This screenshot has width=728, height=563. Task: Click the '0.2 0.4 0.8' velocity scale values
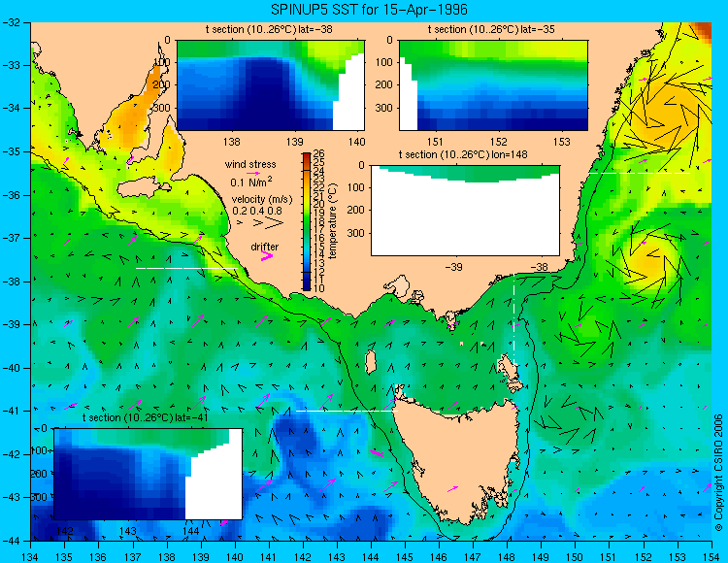coord(257,211)
